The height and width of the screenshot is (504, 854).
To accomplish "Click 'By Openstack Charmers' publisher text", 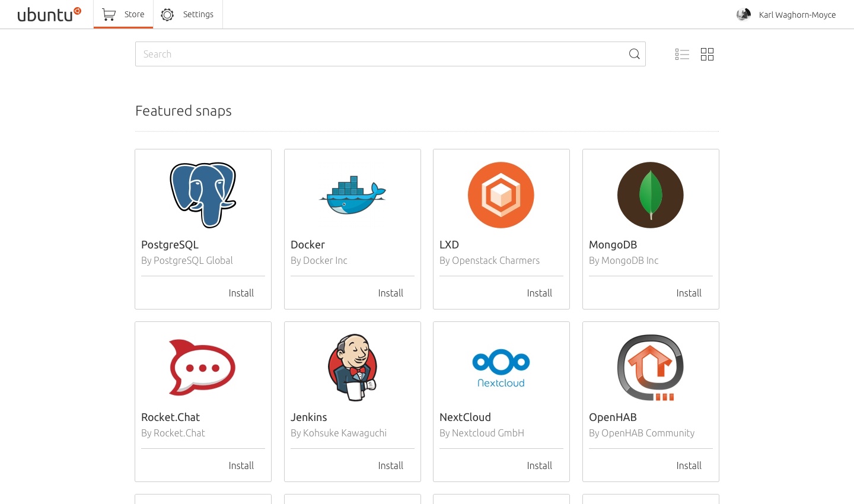I will 489,260.
